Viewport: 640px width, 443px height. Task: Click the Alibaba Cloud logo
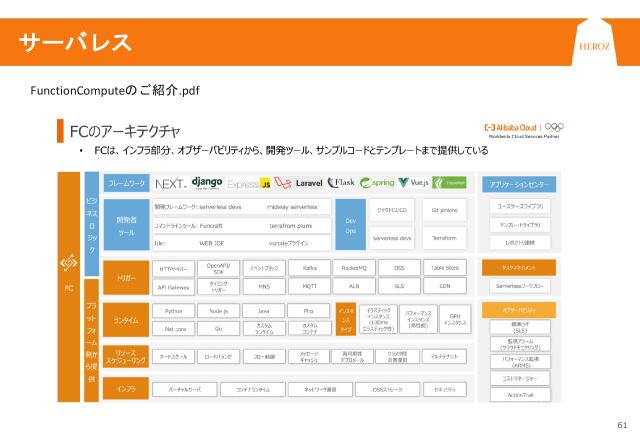point(510,127)
